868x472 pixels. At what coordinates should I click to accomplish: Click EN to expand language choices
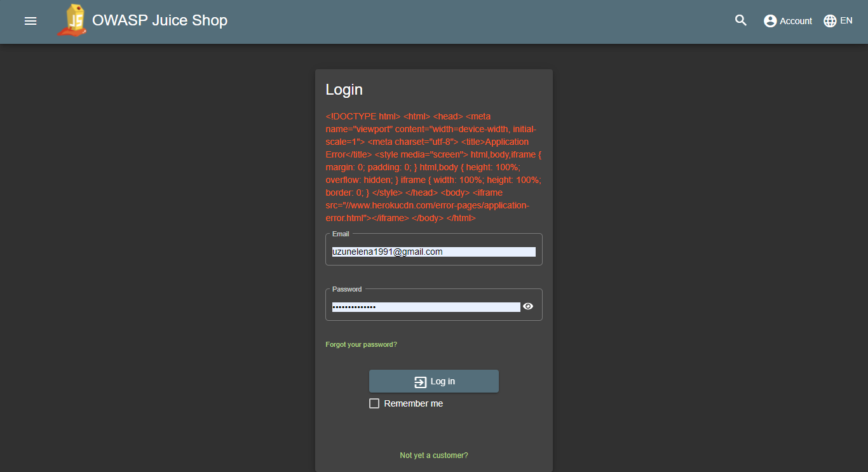[845, 20]
